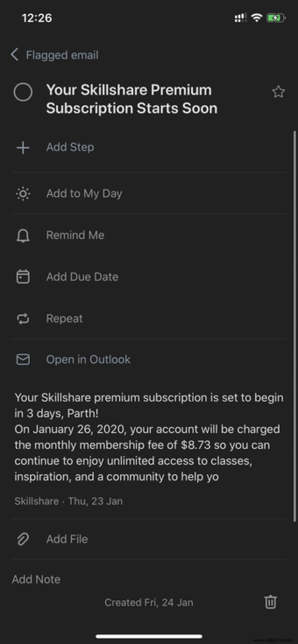Tap the repeat arrows icon
This screenshot has width=298, height=644.
pos(23,319)
